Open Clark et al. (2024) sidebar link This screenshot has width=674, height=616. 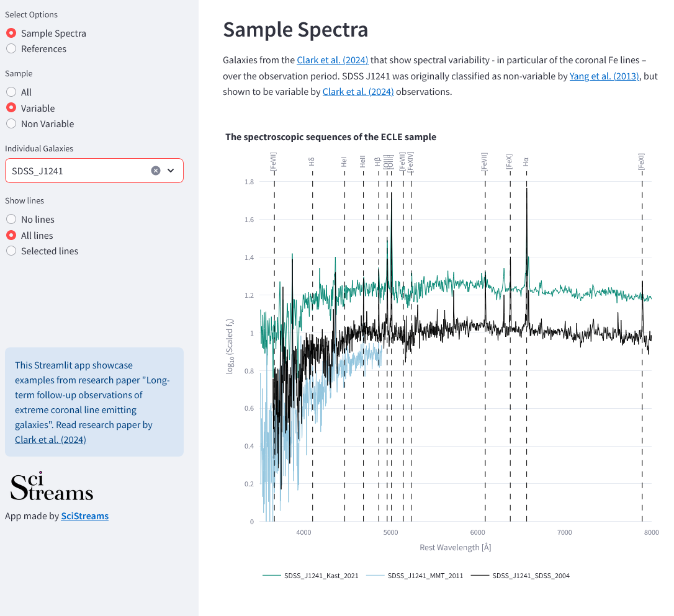click(50, 440)
